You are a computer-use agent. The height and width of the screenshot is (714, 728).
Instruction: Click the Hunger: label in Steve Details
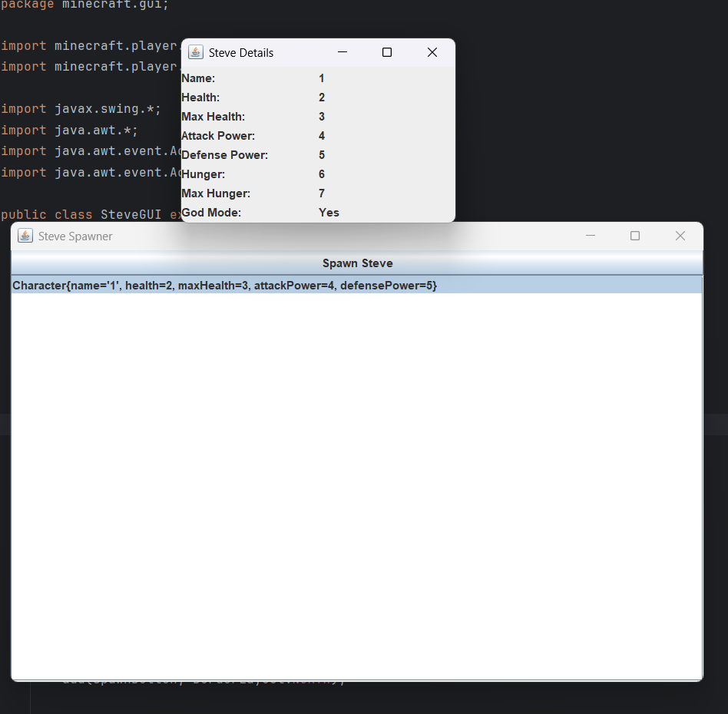point(204,174)
